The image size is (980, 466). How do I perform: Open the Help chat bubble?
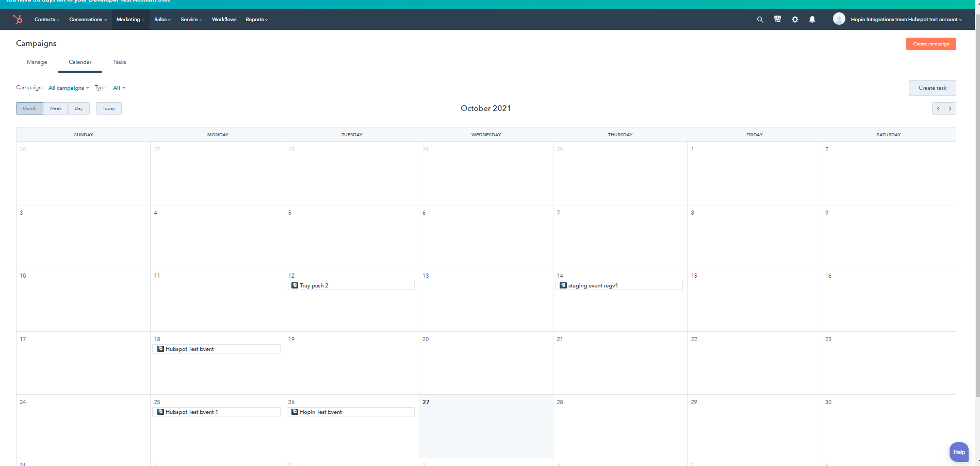click(x=959, y=452)
